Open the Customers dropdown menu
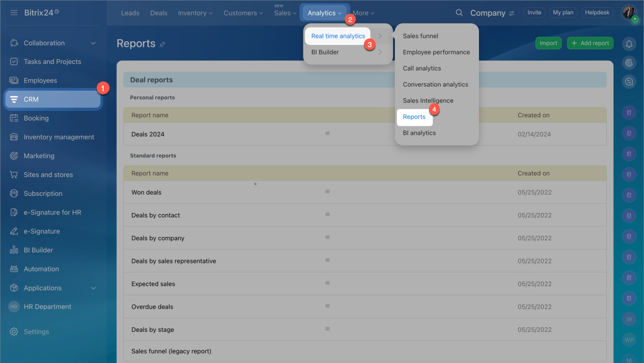The width and height of the screenshot is (644, 363). click(244, 13)
